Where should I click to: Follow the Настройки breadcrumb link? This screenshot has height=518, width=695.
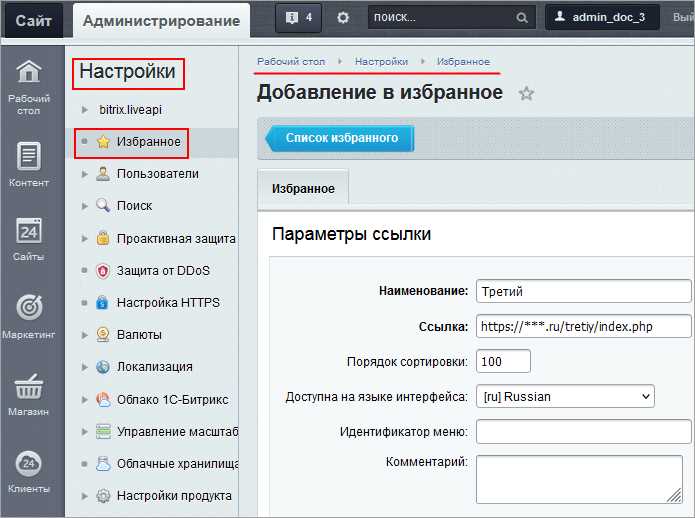(381, 62)
